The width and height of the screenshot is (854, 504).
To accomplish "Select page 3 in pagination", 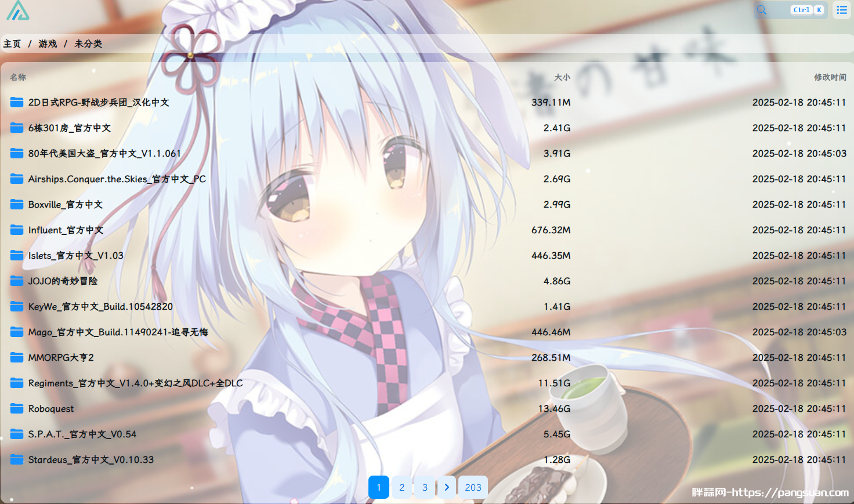I will point(425,487).
